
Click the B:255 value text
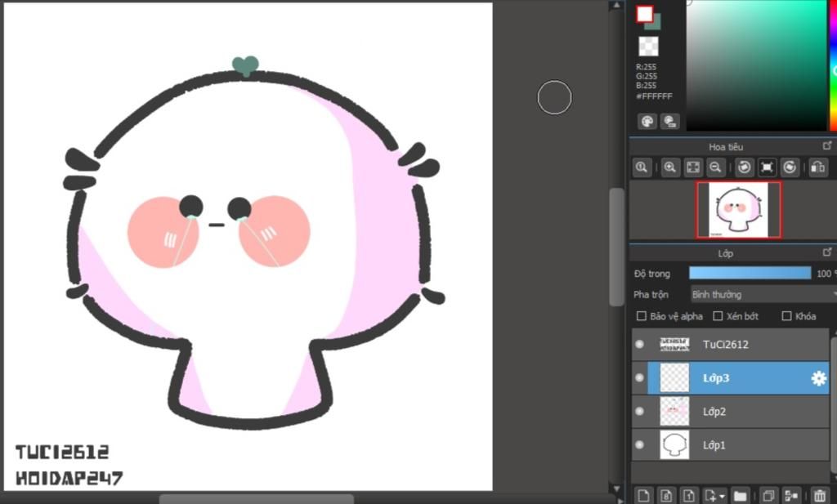(646, 85)
